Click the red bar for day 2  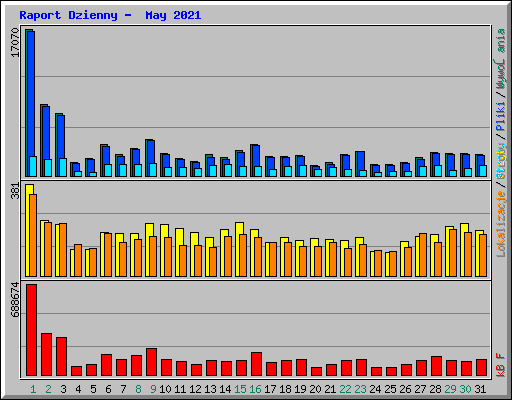[x=46, y=355]
